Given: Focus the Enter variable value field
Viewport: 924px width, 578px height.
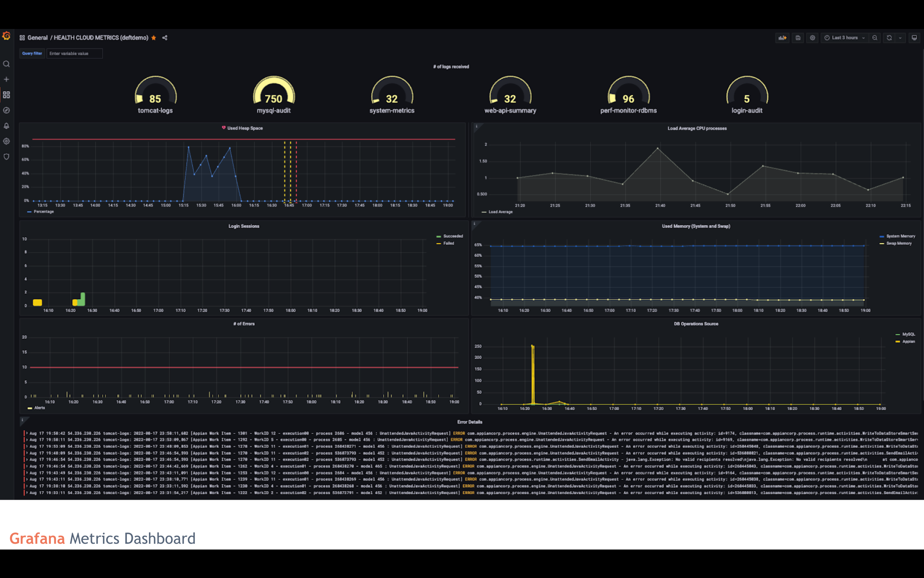Looking at the screenshot, I should coord(74,53).
